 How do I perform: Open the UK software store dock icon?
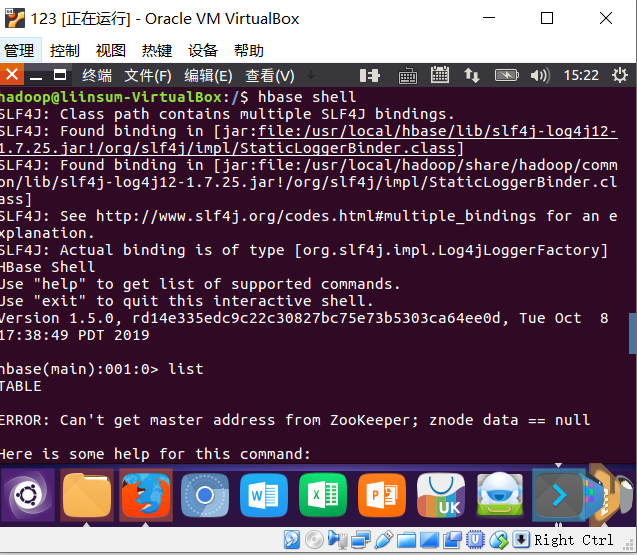coord(441,495)
